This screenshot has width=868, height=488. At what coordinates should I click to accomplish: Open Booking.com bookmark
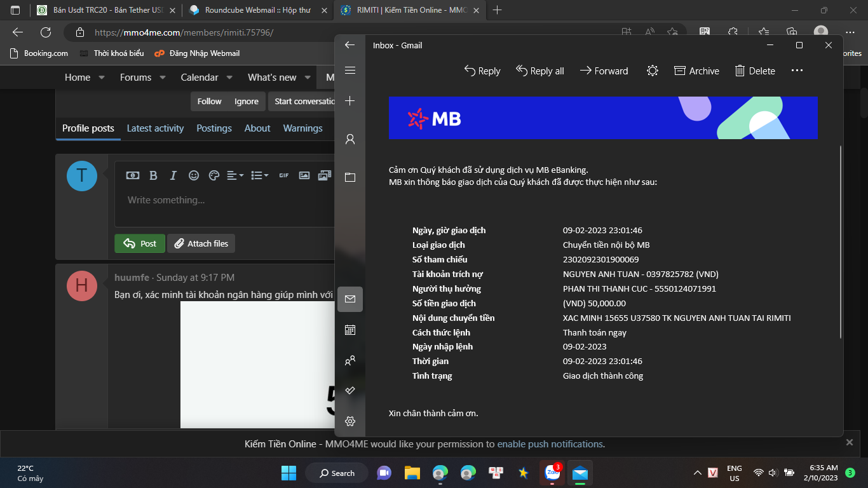point(39,53)
